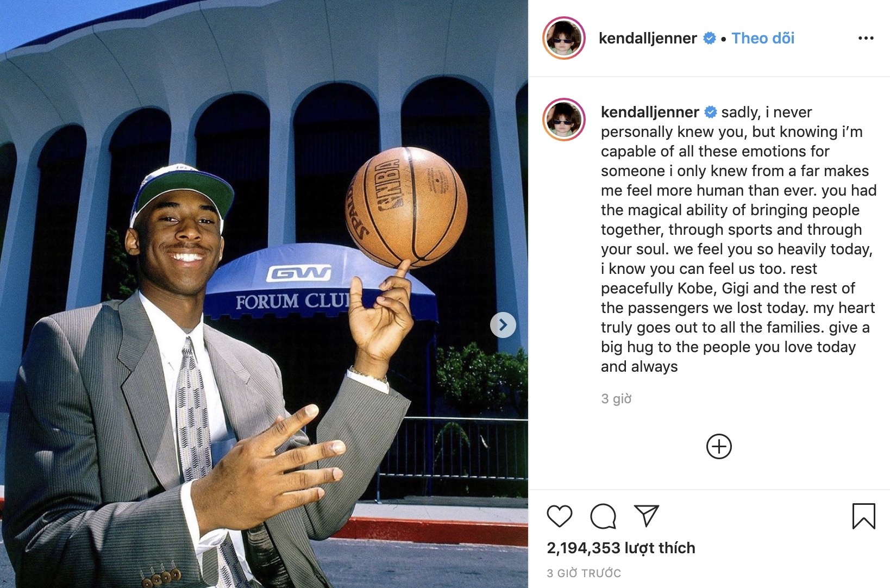Open kendalljenner avatar beside the caption
890x588 pixels.
(x=564, y=120)
